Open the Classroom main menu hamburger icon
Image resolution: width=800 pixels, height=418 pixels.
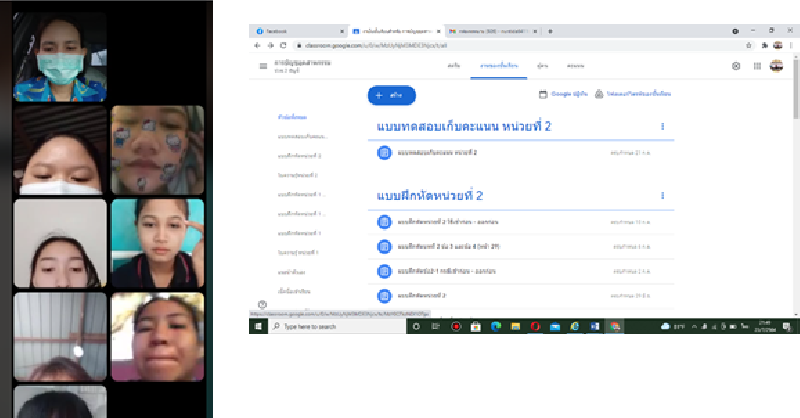tap(264, 66)
